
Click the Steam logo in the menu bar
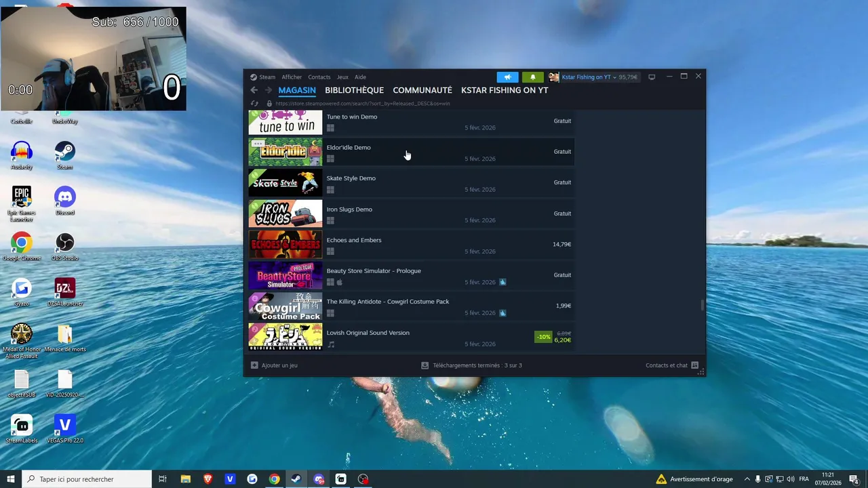coord(253,77)
